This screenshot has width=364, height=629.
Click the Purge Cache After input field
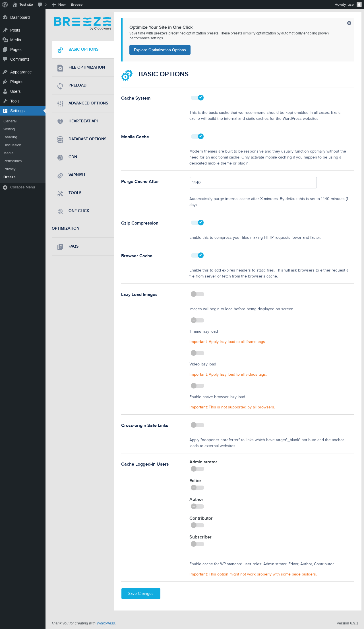click(253, 183)
